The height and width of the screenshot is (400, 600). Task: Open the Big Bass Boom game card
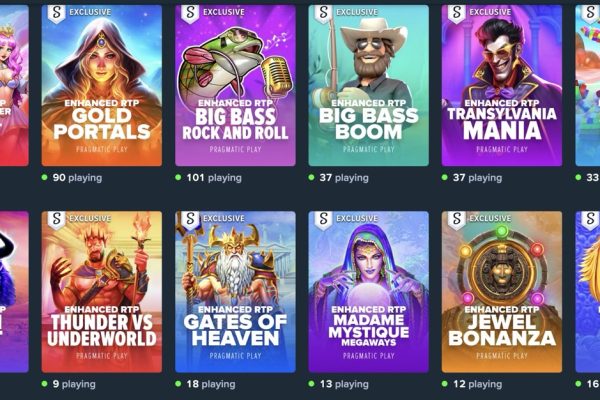pyautogui.click(x=368, y=85)
